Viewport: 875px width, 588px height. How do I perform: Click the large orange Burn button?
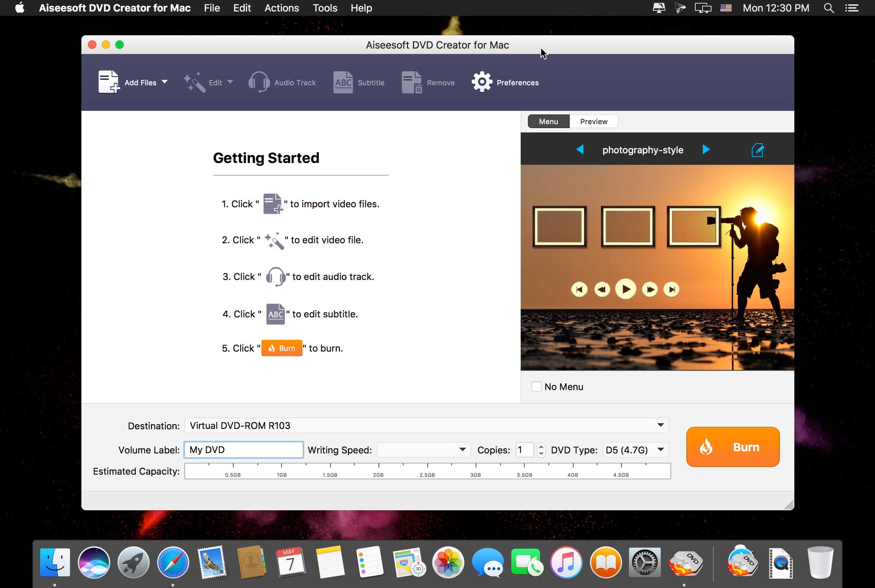click(732, 447)
